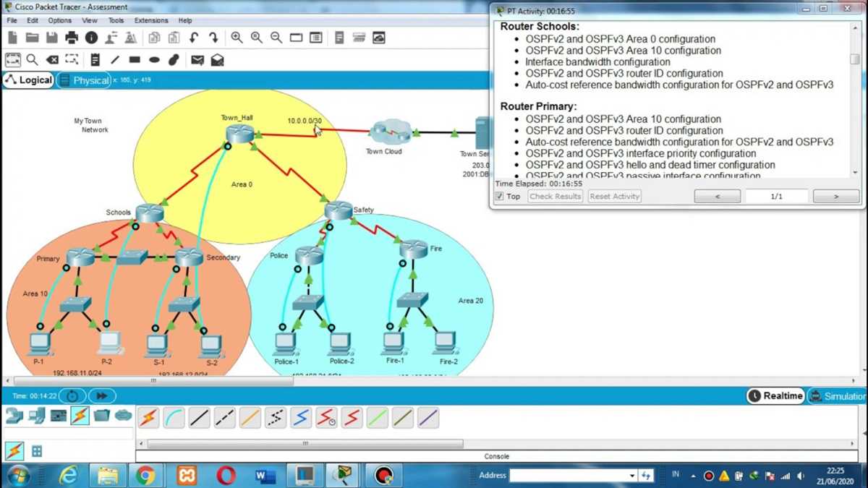Open the Extensions menu
The height and width of the screenshot is (488, 868).
151,20
